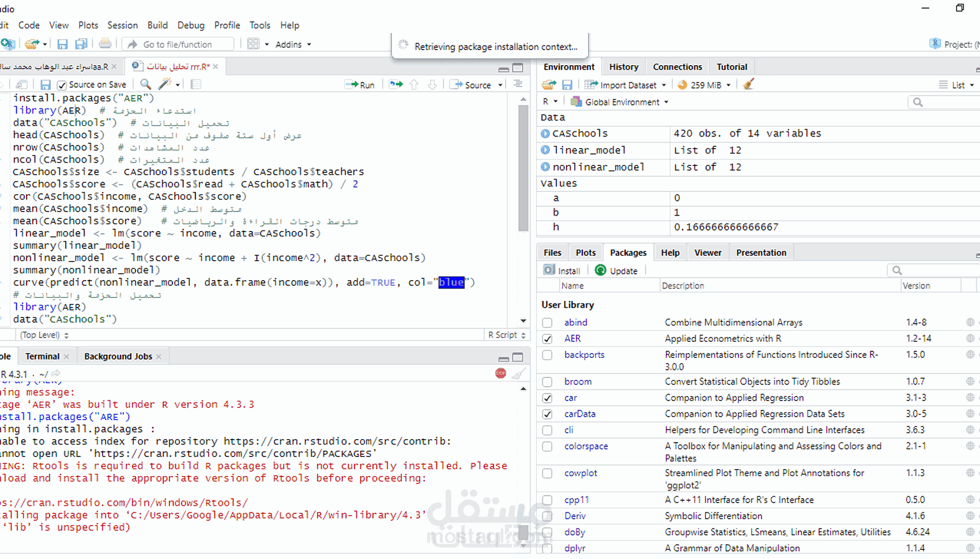The height and width of the screenshot is (559, 980).
Task: Click the console vertical scrollbar thumb
Action: coord(523,533)
